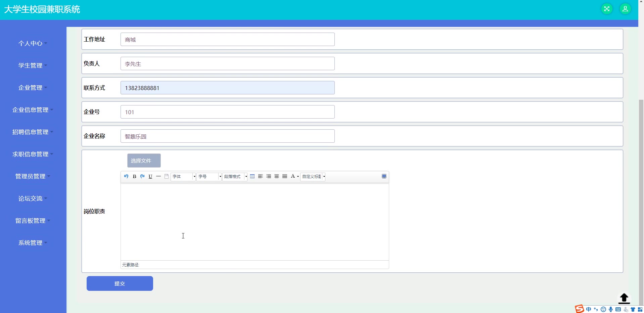Click skin shirt icon in IME bar

click(633, 309)
